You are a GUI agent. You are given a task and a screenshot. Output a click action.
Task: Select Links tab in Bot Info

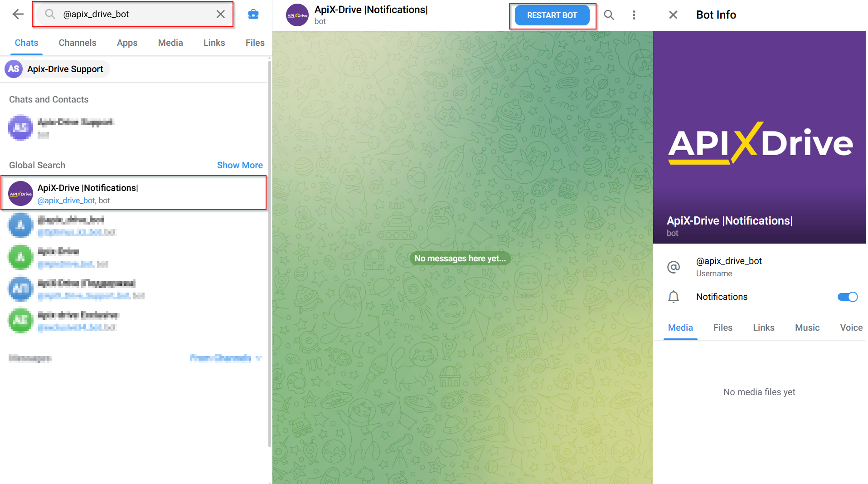point(764,328)
